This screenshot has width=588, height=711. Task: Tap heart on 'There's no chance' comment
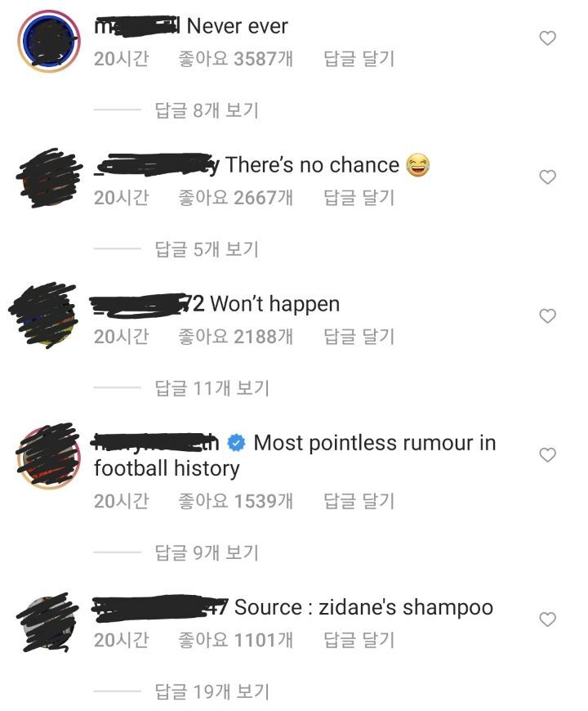pos(547,177)
